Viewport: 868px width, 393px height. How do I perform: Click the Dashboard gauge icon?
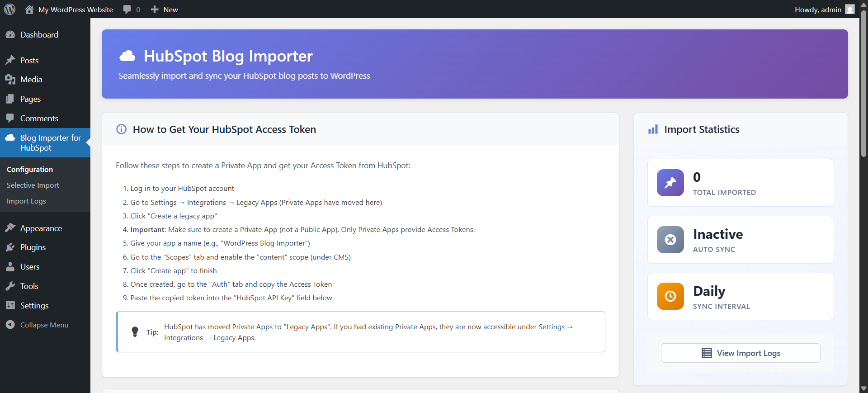[x=10, y=35]
